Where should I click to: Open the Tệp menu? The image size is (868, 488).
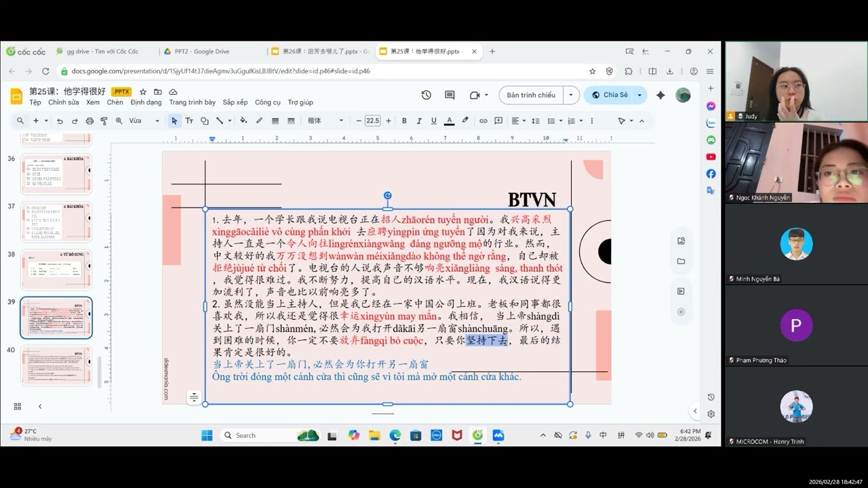click(x=35, y=102)
